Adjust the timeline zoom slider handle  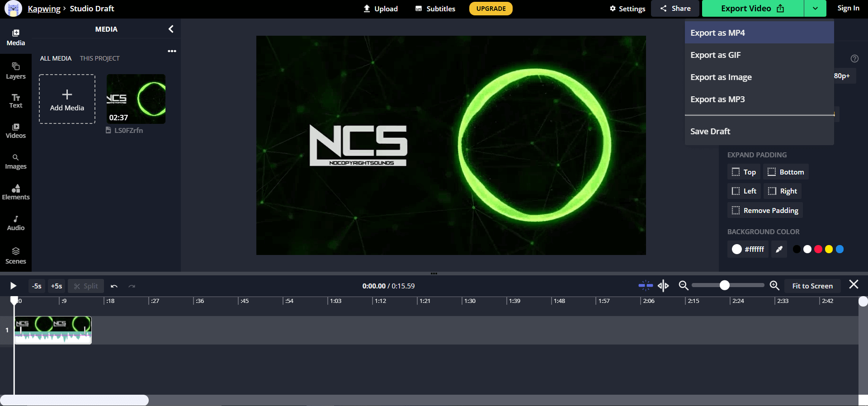coord(724,285)
